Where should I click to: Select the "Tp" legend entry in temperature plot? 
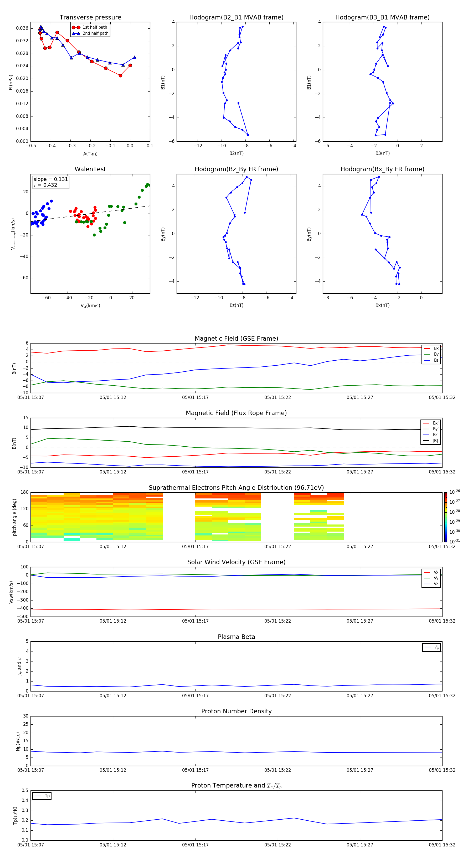pos(42,796)
